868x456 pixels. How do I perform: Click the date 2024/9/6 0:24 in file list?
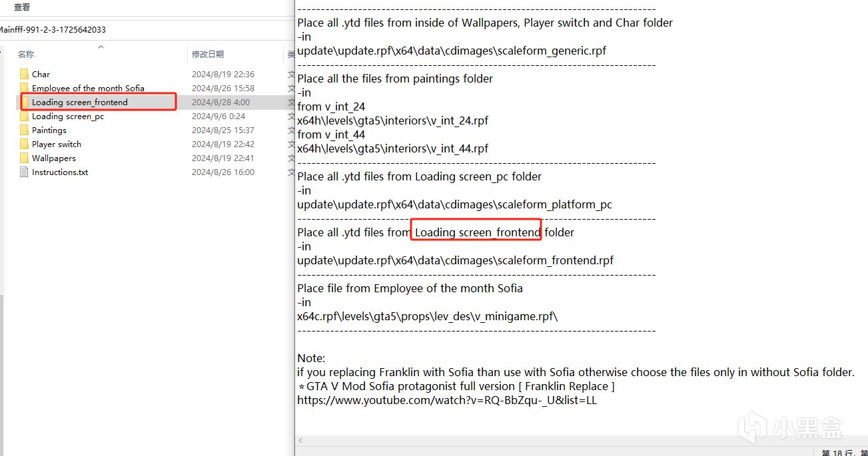pos(218,116)
